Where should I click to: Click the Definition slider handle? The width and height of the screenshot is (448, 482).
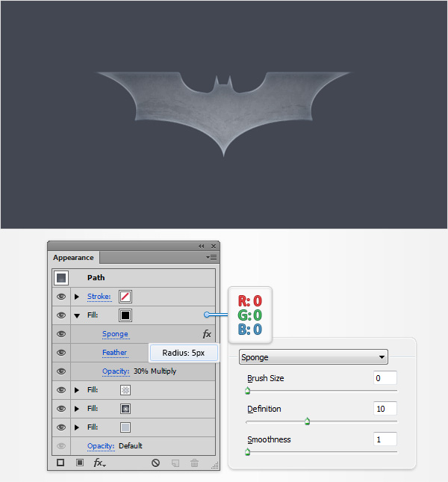[307, 421]
